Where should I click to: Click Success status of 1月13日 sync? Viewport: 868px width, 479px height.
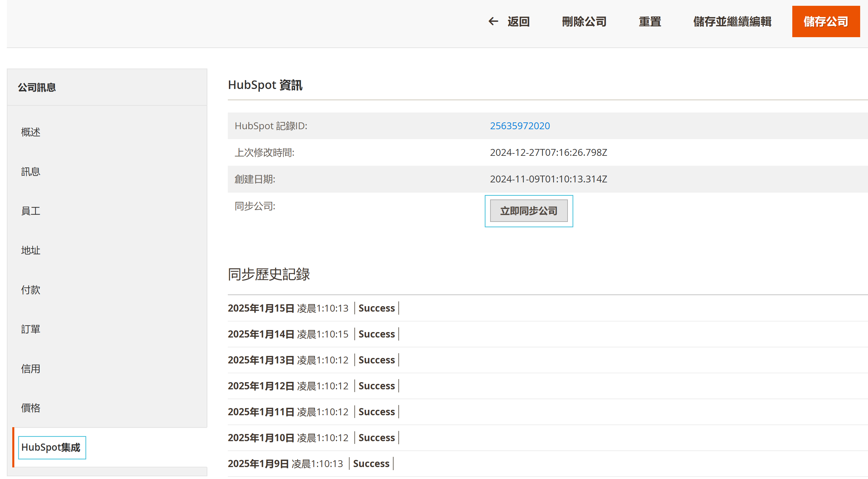(377, 360)
